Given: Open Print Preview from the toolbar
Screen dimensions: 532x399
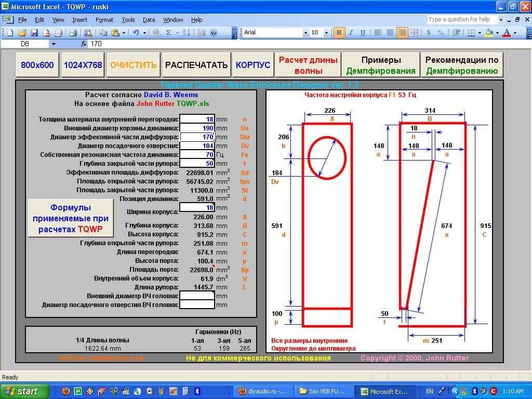Looking at the screenshot, I should (88, 33).
